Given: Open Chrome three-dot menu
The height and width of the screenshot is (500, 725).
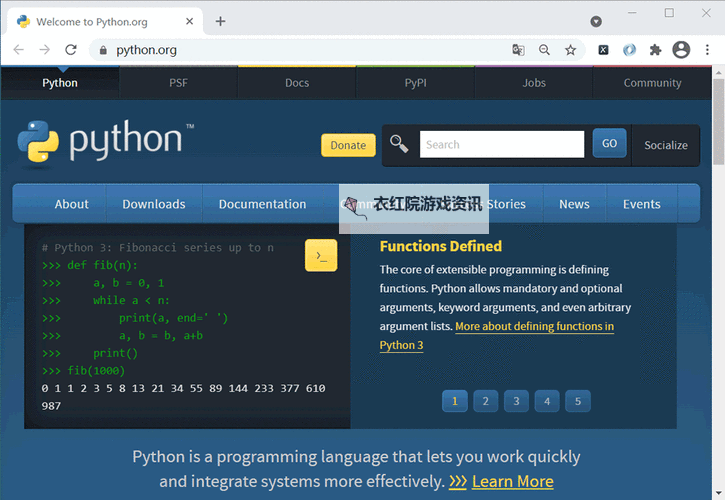Looking at the screenshot, I should (707, 49).
